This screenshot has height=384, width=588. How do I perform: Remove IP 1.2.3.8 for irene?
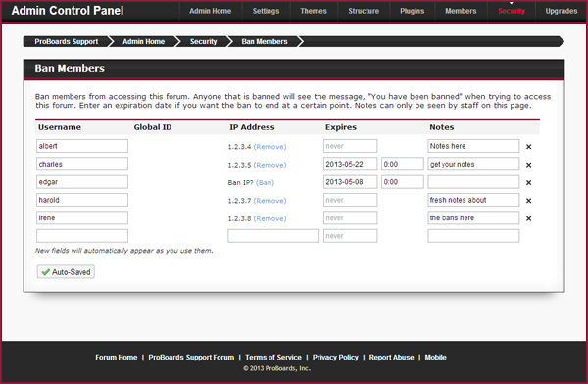[270, 218]
